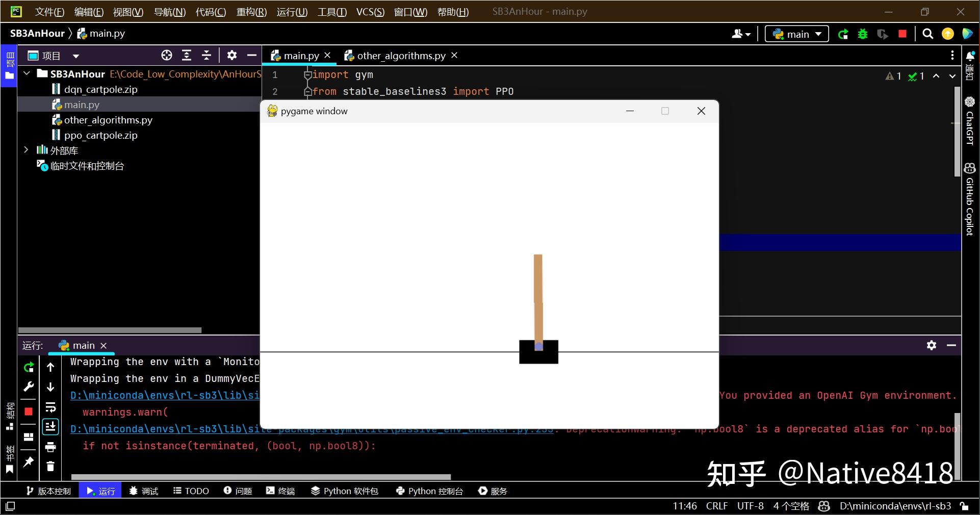Print console contents with printer icon
The height and width of the screenshot is (515, 980).
(x=50, y=446)
